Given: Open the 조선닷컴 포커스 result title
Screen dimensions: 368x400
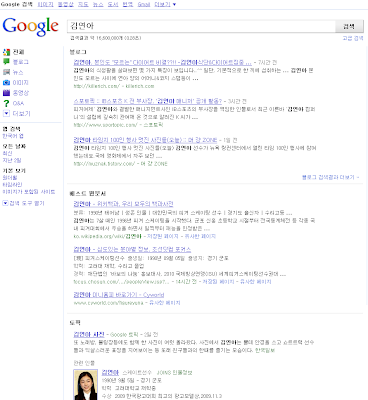Looking at the screenshot, I should coord(132,249).
